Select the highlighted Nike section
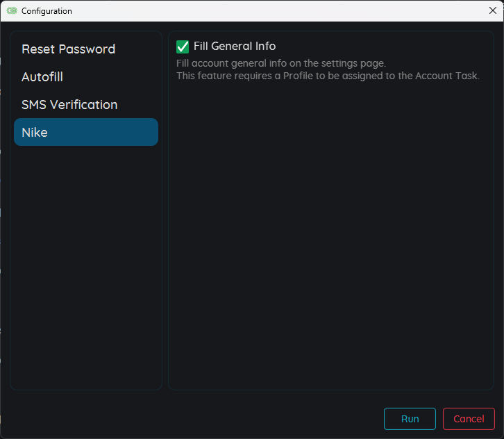Viewport: 504px width, 439px height. (85, 132)
